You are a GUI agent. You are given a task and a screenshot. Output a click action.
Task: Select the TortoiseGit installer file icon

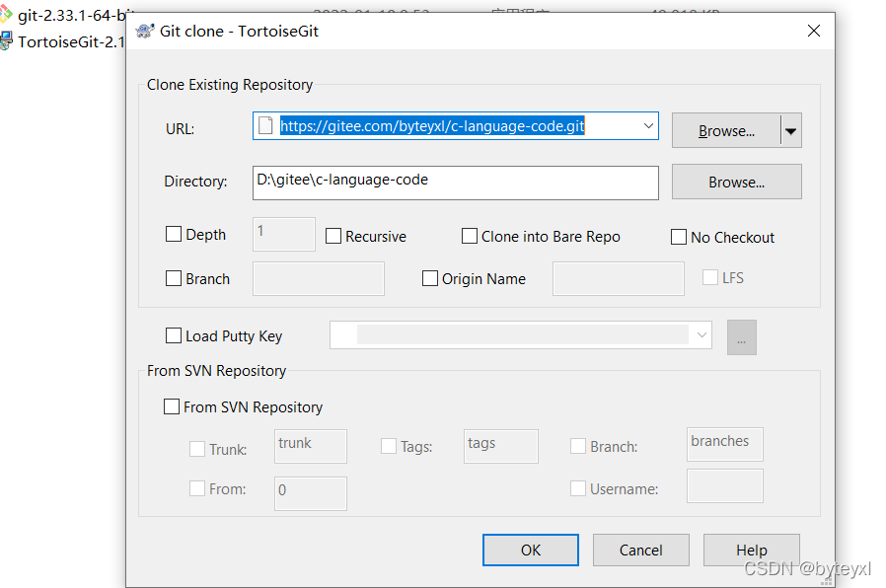[5, 40]
